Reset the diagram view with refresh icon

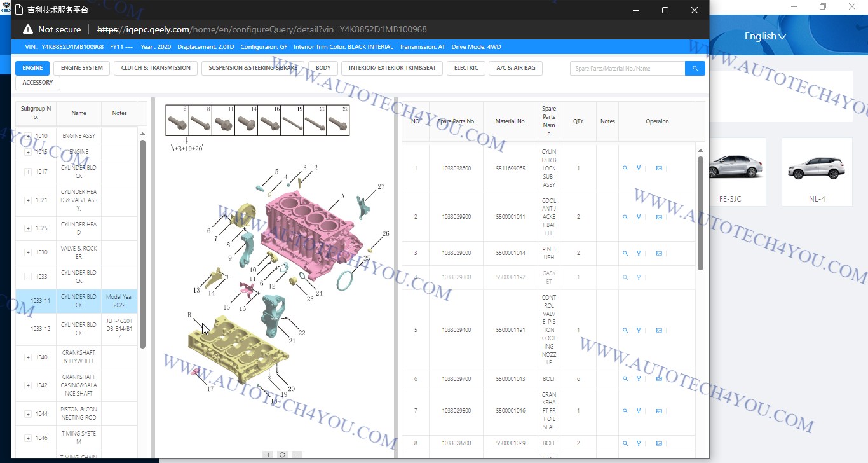point(283,455)
